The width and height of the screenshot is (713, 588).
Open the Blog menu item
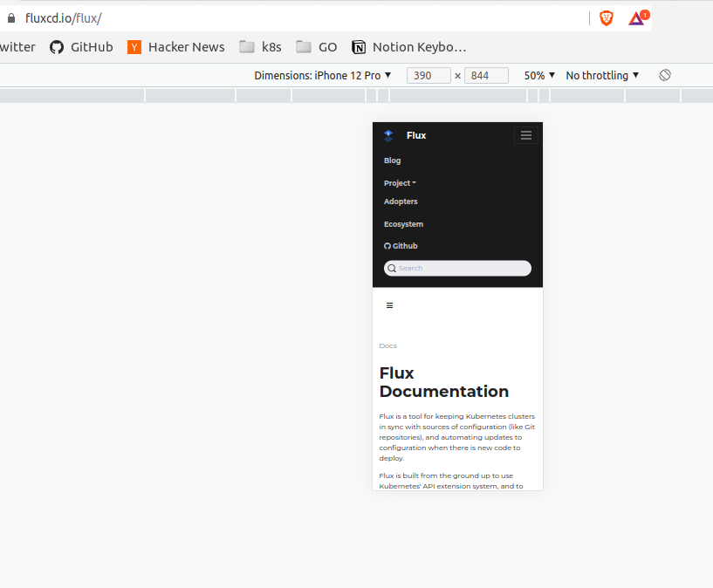click(x=392, y=161)
